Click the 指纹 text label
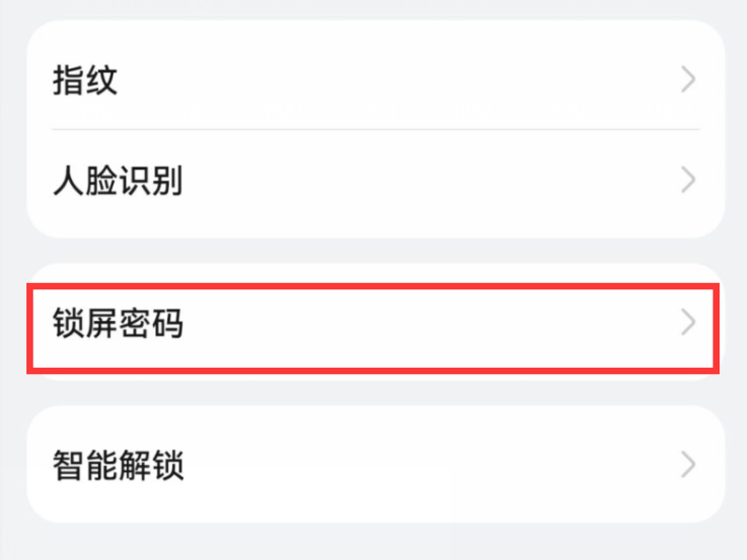Image resolution: width=747 pixels, height=560 pixels. tap(85, 80)
